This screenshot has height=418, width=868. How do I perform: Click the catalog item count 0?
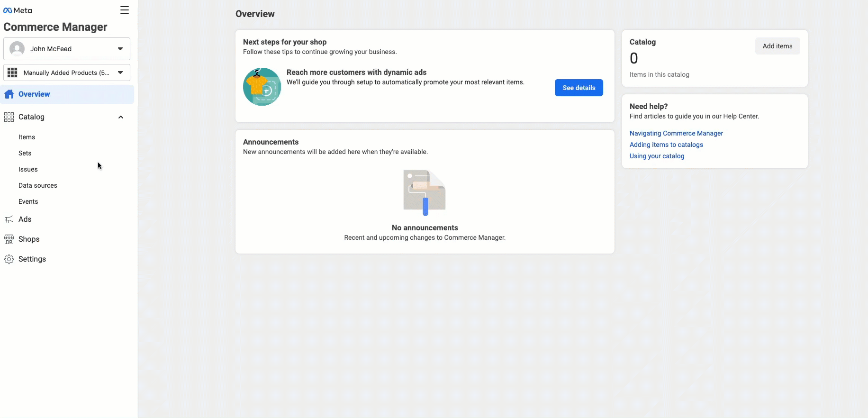634,58
